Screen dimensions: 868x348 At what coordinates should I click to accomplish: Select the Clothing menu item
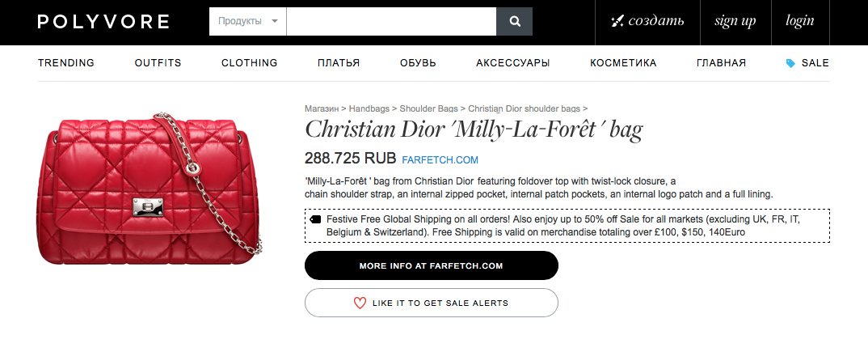pyautogui.click(x=249, y=63)
